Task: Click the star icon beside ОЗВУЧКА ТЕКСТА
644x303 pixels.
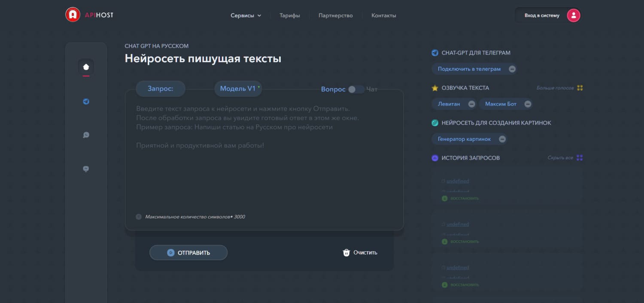Action: click(434, 88)
